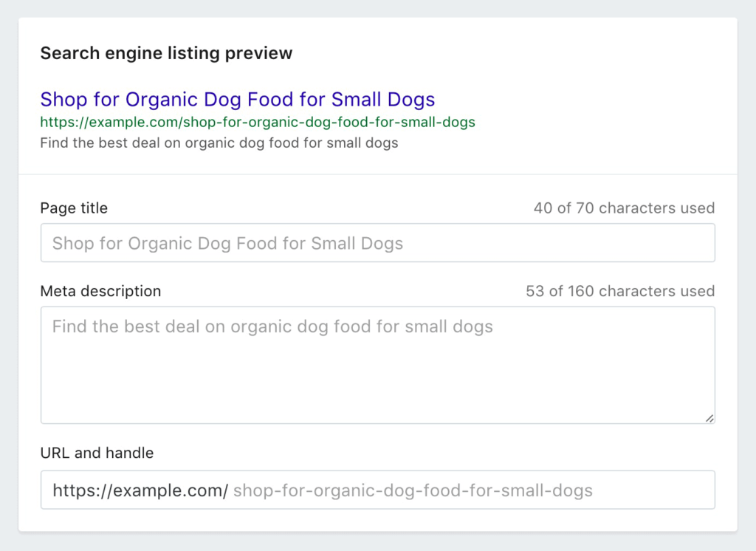This screenshot has width=756, height=551.
Task: Click the divider line below the preview
Action: [x=377, y=174]
